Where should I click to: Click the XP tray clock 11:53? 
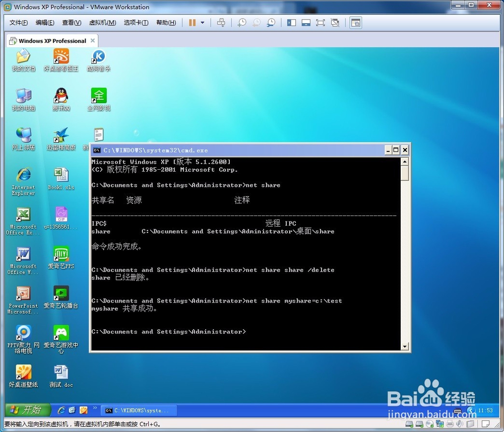tap(485, 410)
